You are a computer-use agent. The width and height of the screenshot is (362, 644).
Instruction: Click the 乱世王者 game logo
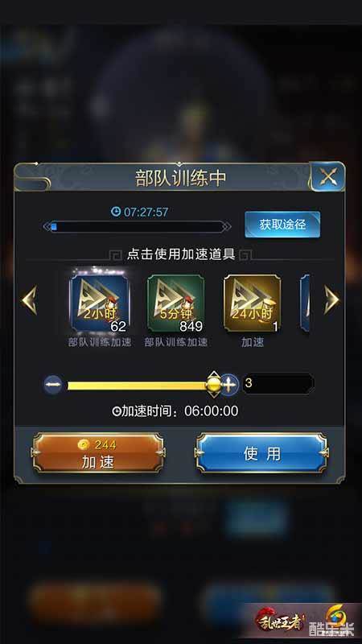pos(280,620)
